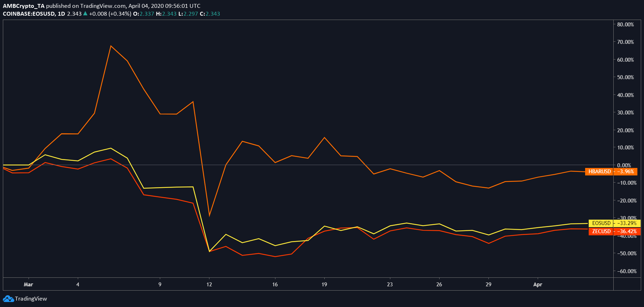Click the 26 date axis label
The height and width of the screenshot is (307, 644).
coord(439,285)
